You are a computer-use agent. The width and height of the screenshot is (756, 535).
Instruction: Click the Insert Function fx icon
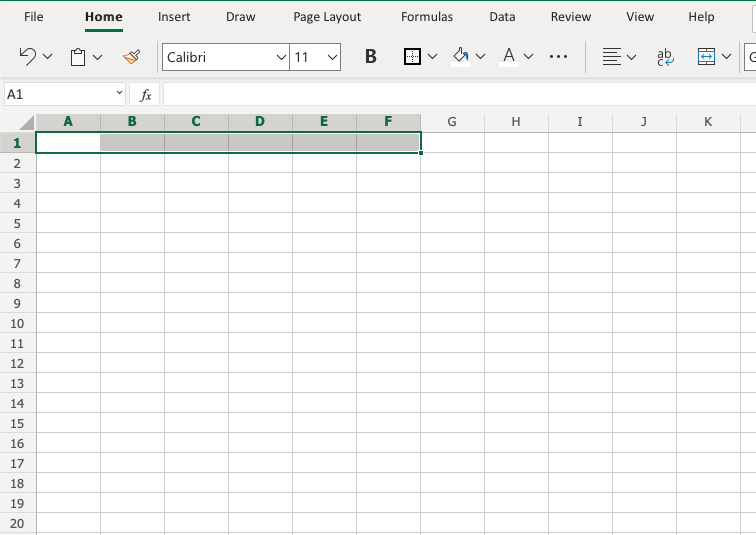click(145, 94)
